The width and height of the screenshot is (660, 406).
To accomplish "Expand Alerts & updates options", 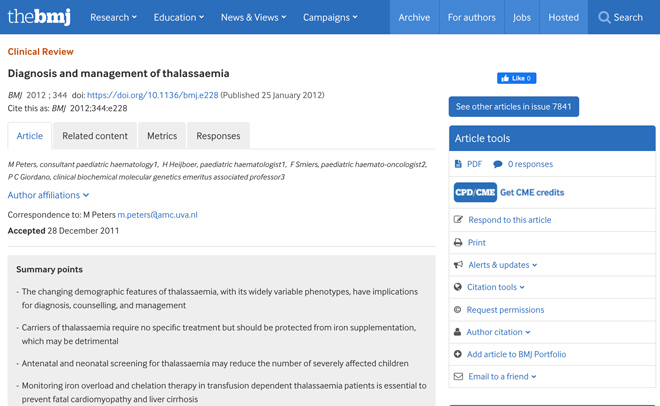I will (x=503, y=265).
